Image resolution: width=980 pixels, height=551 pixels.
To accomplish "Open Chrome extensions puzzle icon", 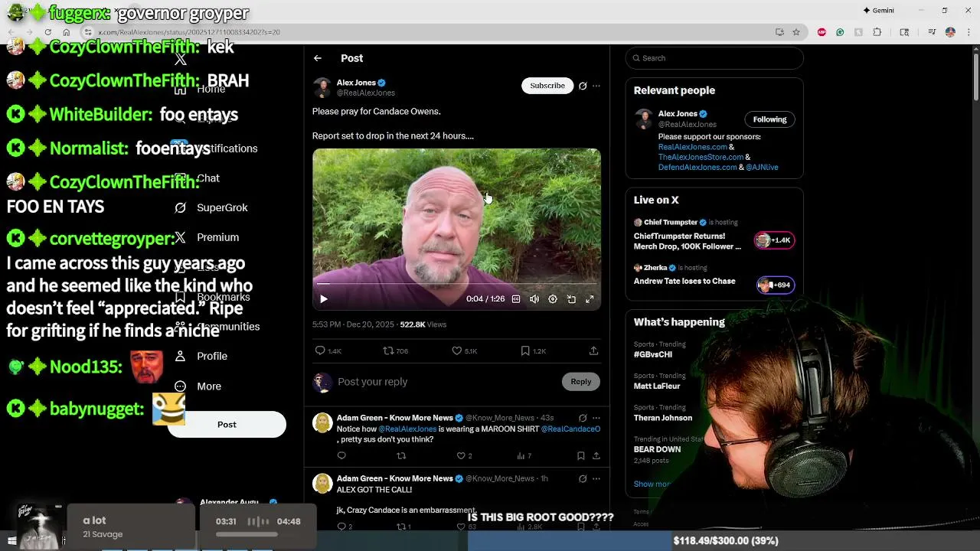I will pos(877,32).
